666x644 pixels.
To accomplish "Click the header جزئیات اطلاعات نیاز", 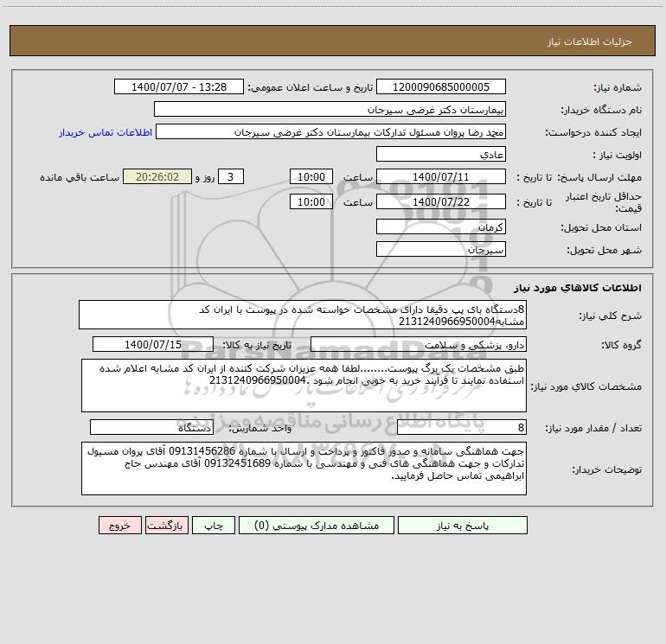I will point(590,41).
